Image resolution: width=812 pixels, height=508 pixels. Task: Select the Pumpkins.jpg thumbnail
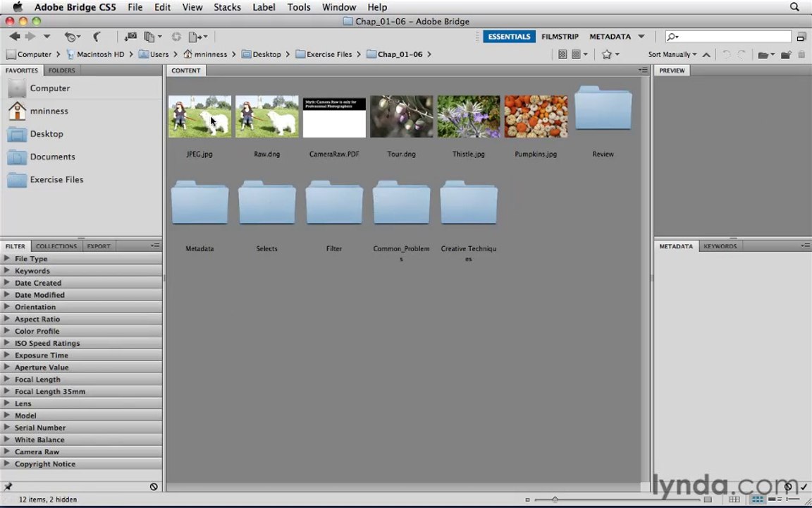536,116
